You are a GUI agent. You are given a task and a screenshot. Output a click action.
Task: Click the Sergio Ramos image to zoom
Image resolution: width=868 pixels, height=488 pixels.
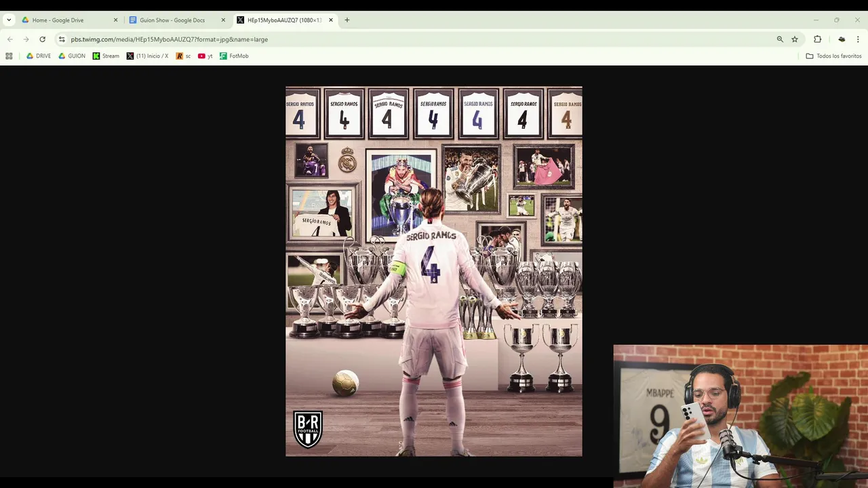click(x=434, y=271)
